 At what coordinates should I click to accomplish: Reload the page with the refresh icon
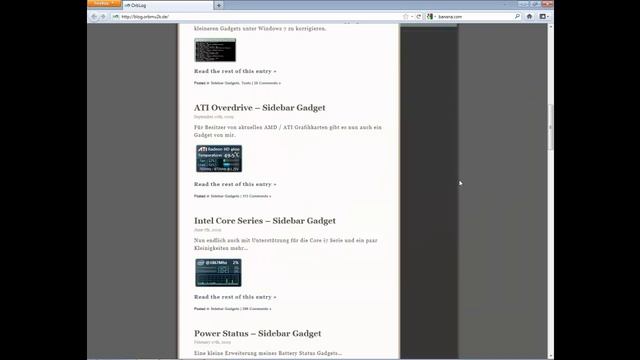[419, 17]
